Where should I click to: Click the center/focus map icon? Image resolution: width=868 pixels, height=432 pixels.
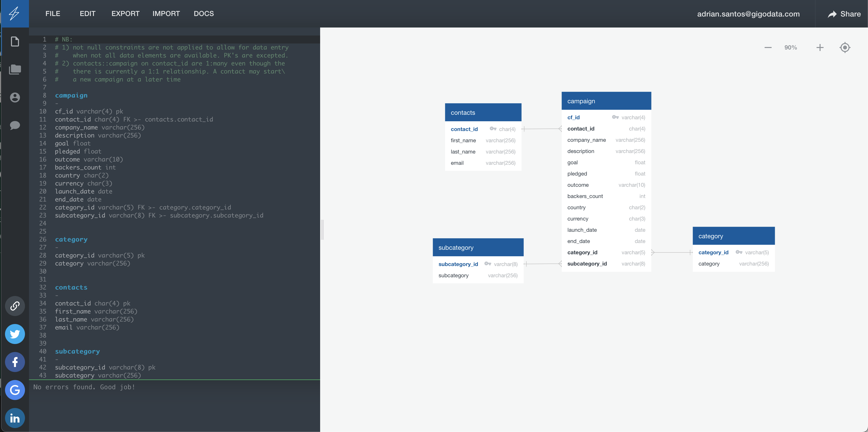845,48
